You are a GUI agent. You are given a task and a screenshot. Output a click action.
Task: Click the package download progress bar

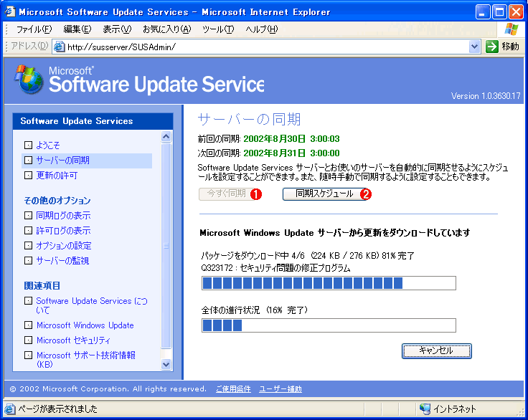coord(329,283)
